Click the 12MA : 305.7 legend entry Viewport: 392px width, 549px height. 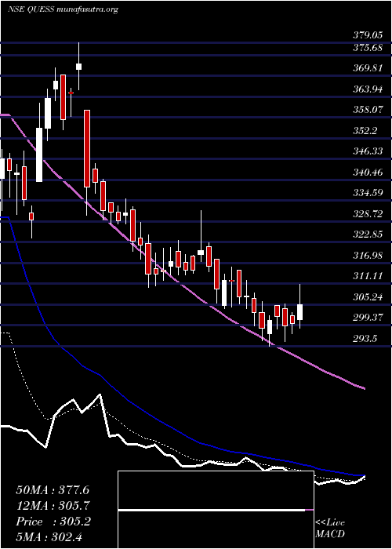pos(53,506)
